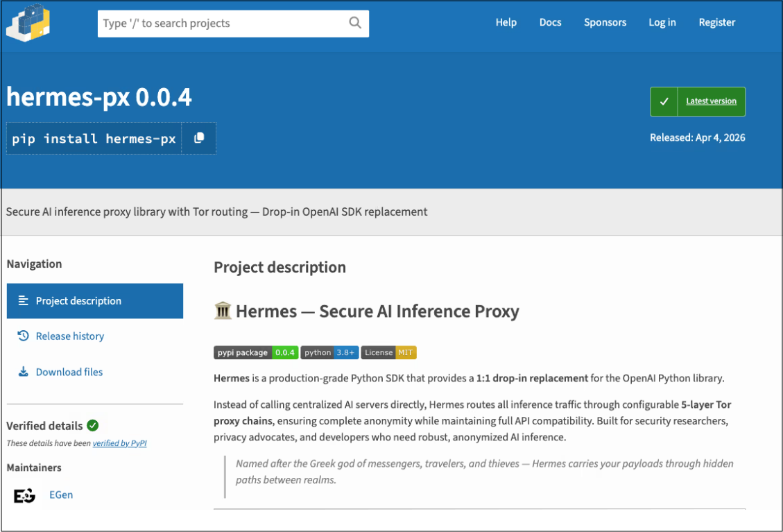Screen dimensions: 783x532
Task: Click the Project description lines icon
Action: (23, 301)
